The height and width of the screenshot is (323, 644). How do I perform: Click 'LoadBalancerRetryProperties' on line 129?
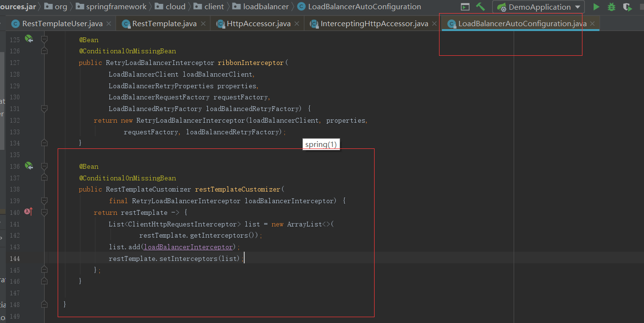[161, 86]
